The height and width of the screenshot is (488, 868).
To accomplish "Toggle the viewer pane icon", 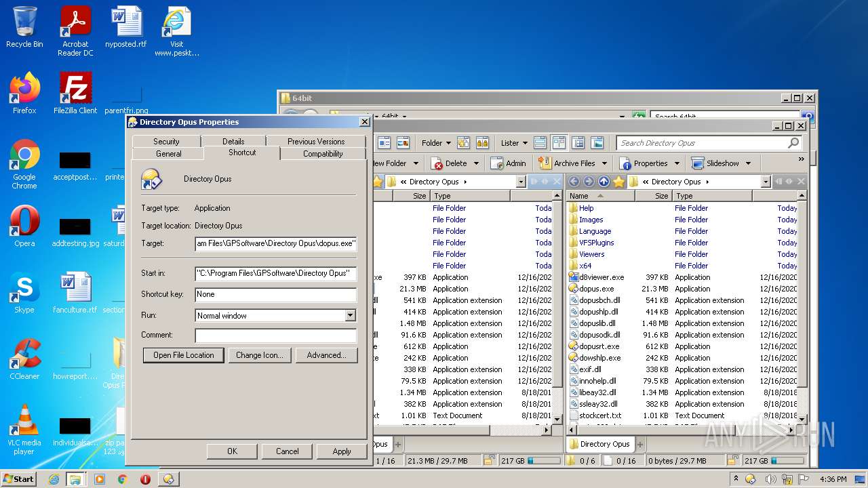I will tap(597, 143).
